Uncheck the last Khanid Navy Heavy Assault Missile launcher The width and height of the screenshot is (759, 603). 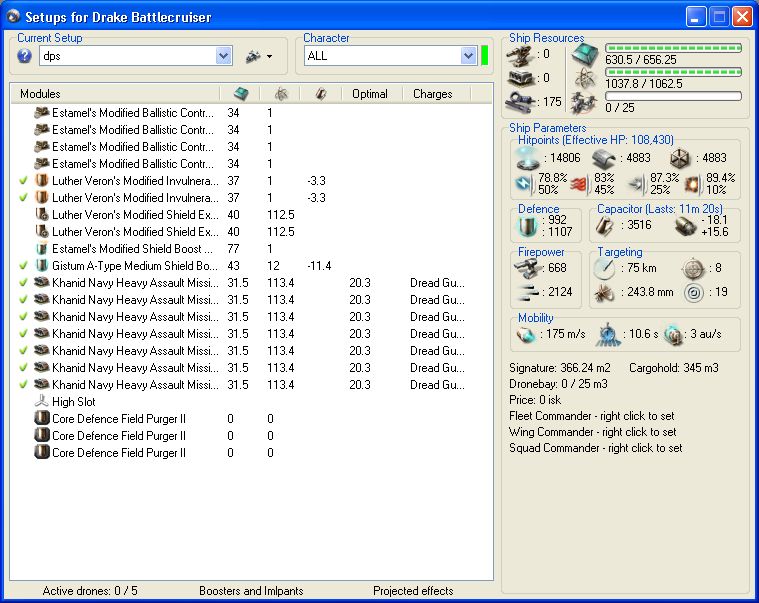tap(24, 385)
